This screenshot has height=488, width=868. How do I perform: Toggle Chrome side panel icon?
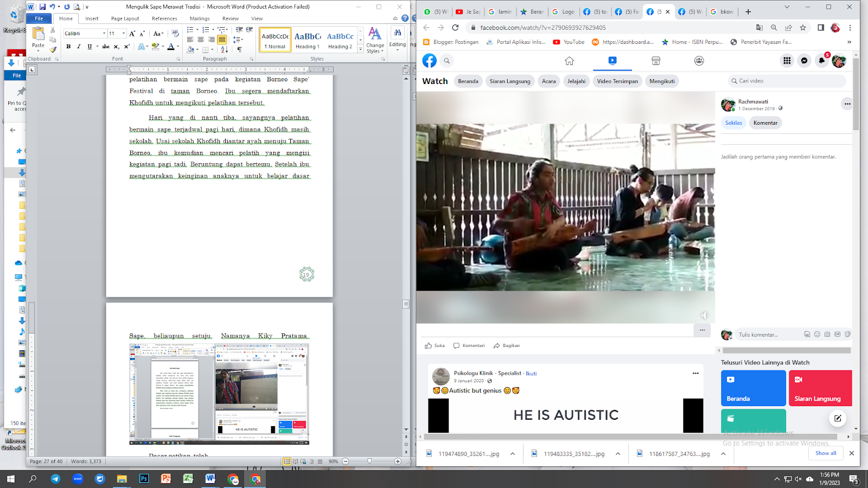pyautogui.click(x=821, y=28)
